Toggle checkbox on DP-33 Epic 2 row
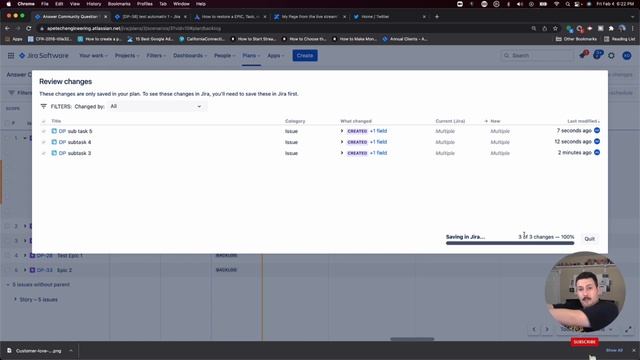Screen dimensions: 640x360 click(x=7, y=270)
